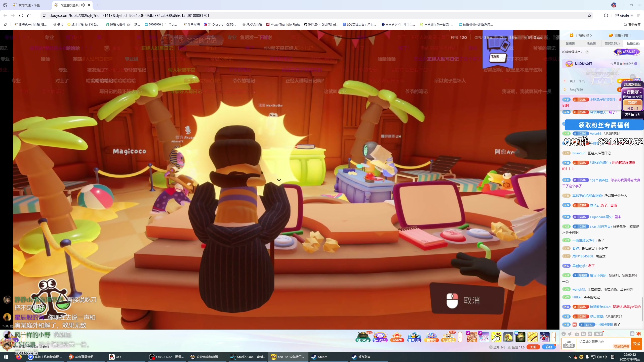644x362 pixels.
Task: Open the 其他书签 bookmarks folder
Action: [632, 24]
